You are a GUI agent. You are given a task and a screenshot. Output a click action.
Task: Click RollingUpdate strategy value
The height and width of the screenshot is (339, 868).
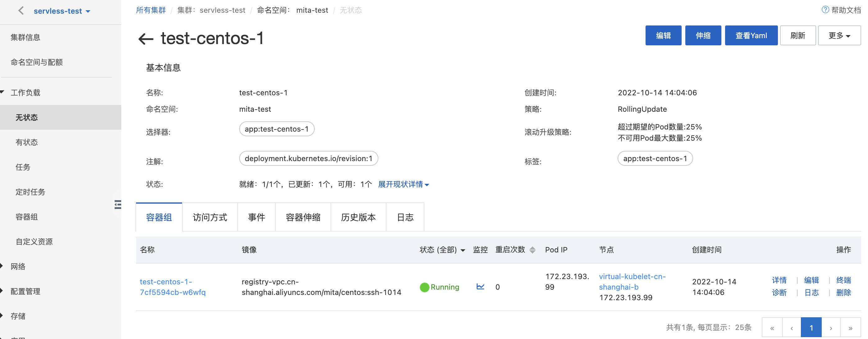point(642,109)
